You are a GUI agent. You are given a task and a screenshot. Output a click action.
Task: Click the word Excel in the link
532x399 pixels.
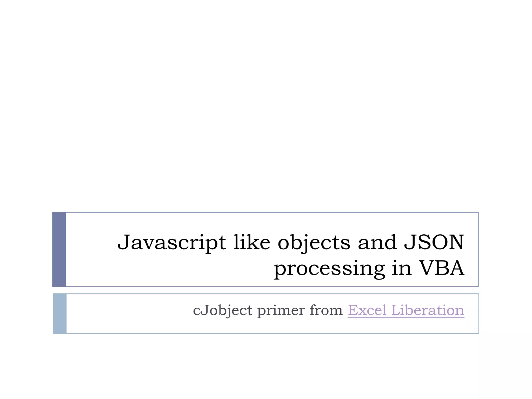pyautogui.click(x=367, y=310)
